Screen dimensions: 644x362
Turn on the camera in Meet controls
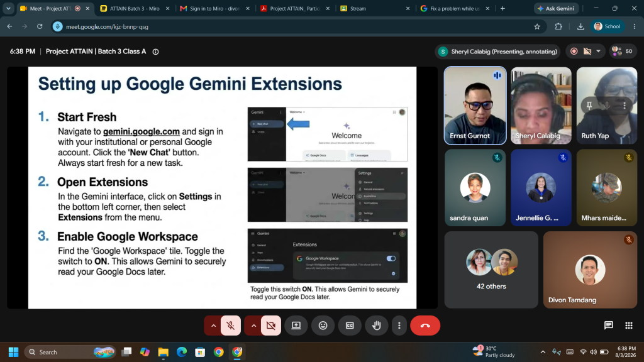[270, 326]
